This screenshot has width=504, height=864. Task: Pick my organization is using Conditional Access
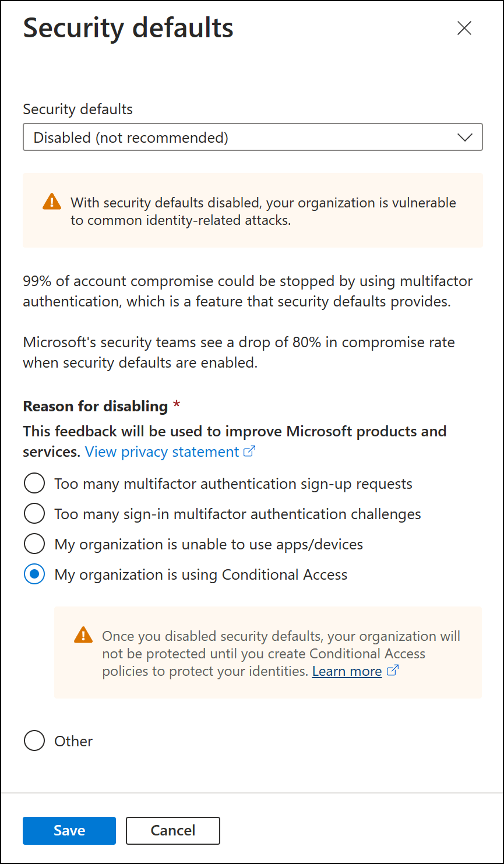click(x=34, y=574)
